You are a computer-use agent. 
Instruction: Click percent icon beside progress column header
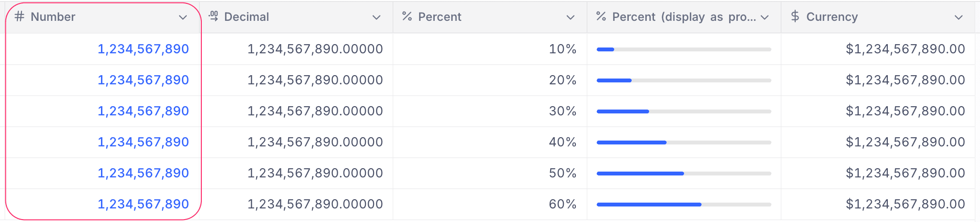click(x=601, y=17)
